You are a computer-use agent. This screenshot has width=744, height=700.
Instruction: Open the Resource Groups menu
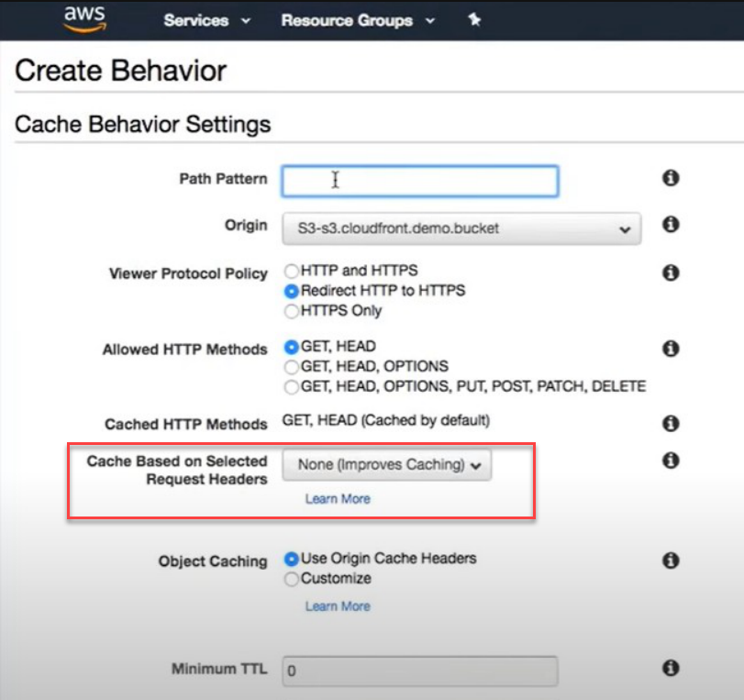357,20
